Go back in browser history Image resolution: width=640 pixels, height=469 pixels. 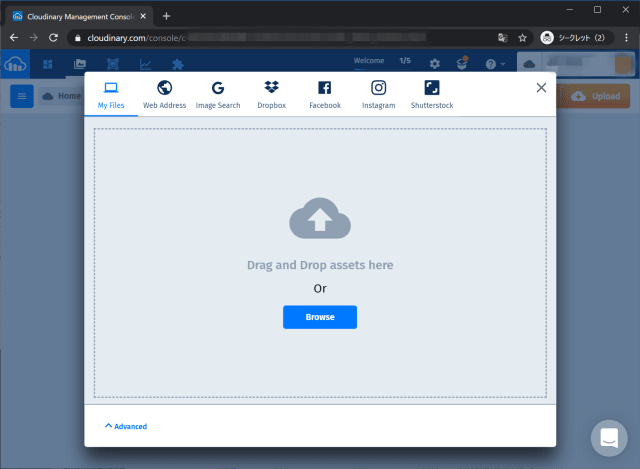click(x=14, y=38)
